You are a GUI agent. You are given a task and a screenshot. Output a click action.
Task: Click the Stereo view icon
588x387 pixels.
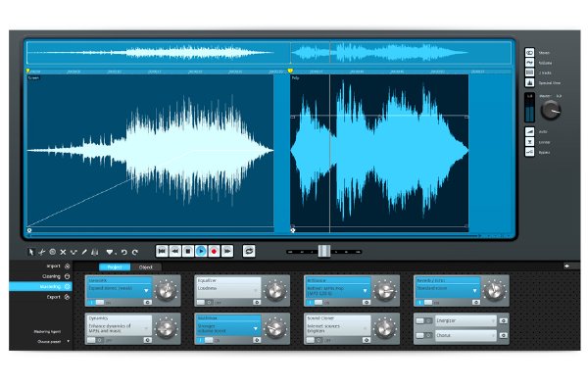pyautogui.click(x=529, y=53)
